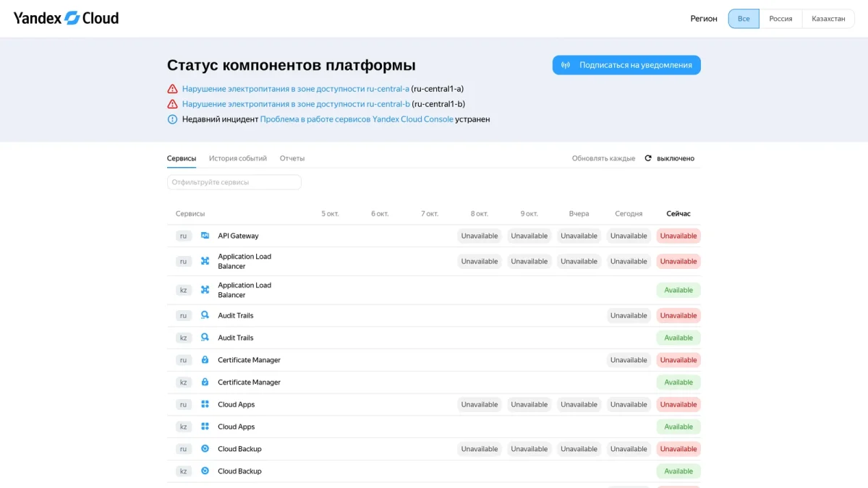This screenshot has height=488, width=868.
Task: Switch to the История событий tab
Action: pos(238,158)
